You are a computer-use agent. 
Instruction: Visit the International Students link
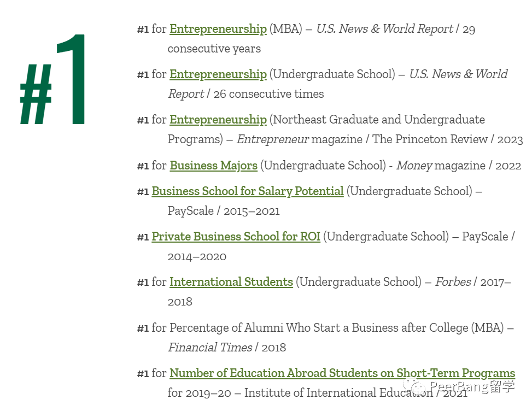(x=231, y=282)
